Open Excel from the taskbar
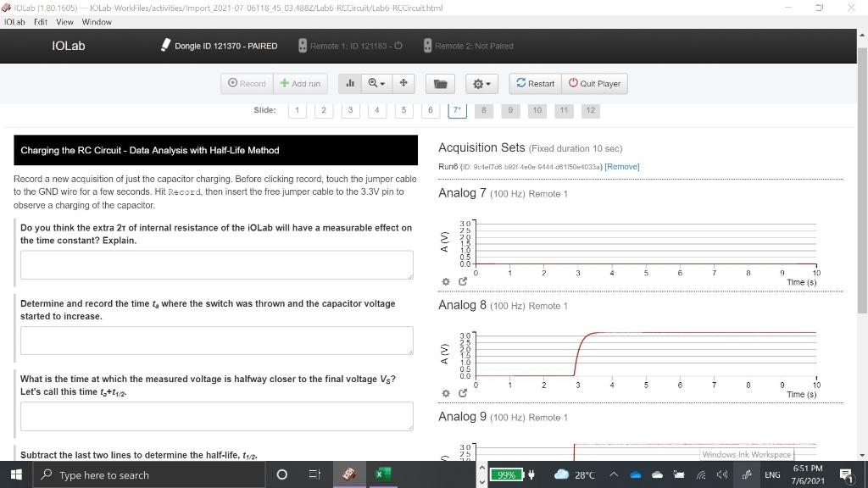Viewport: 868px width, 488px height. [382, 474]
